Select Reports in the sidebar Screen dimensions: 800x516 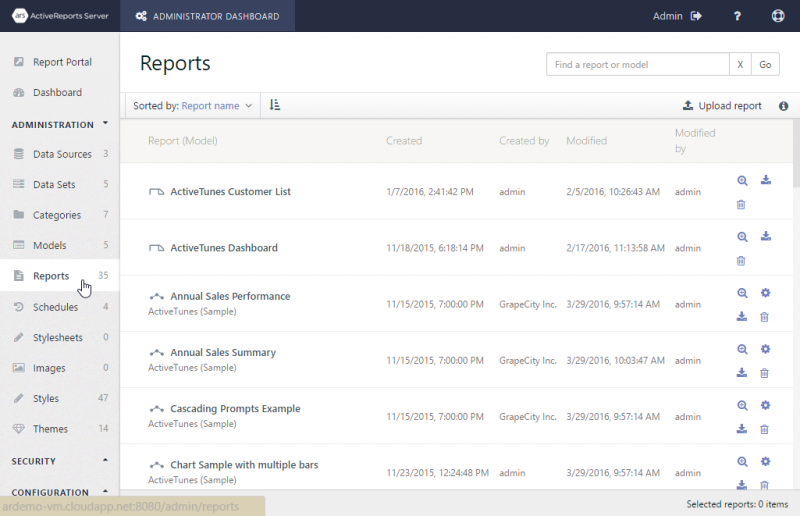click(x=60, y=276)
